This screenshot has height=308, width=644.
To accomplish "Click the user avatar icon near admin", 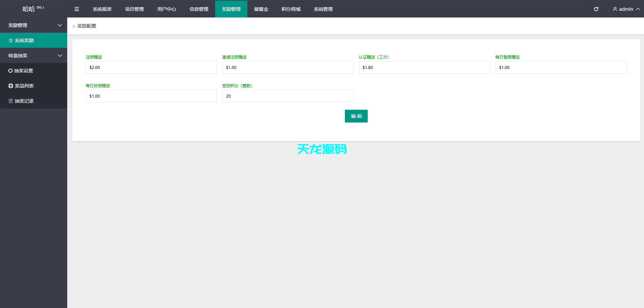I will [615, 9].
